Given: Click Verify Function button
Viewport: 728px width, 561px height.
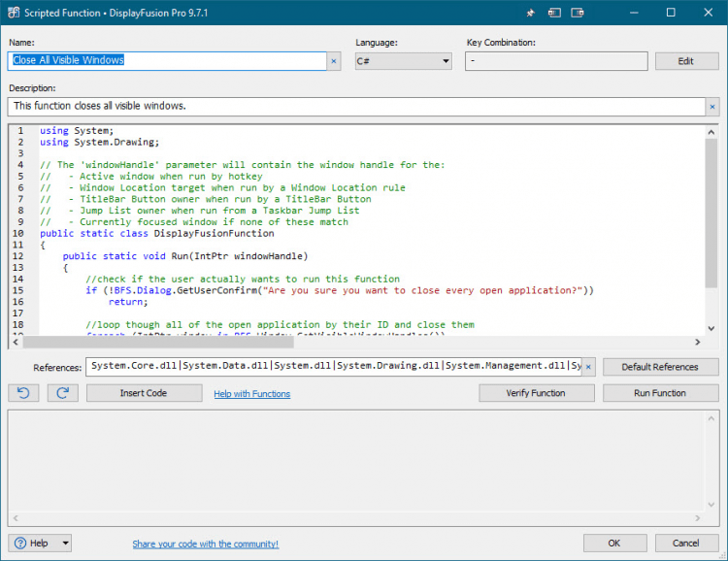Looking at the screenshot, I should pos(536,393).
